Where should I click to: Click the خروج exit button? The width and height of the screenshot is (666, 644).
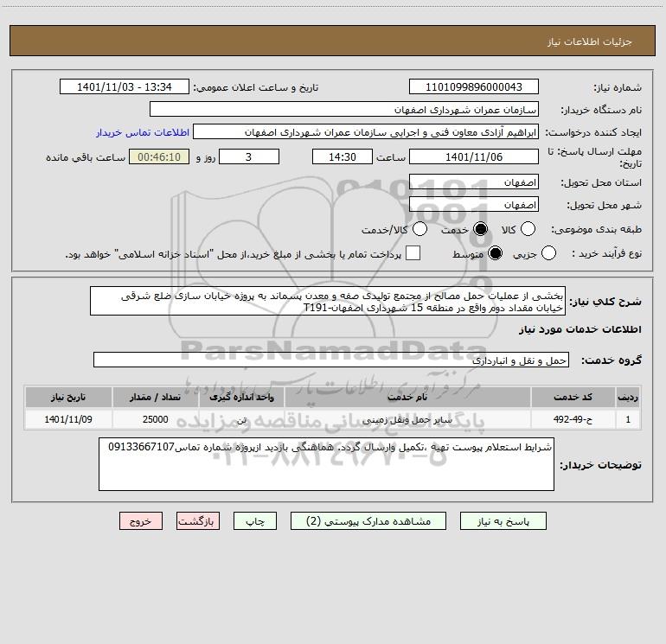tap(141, 521)
